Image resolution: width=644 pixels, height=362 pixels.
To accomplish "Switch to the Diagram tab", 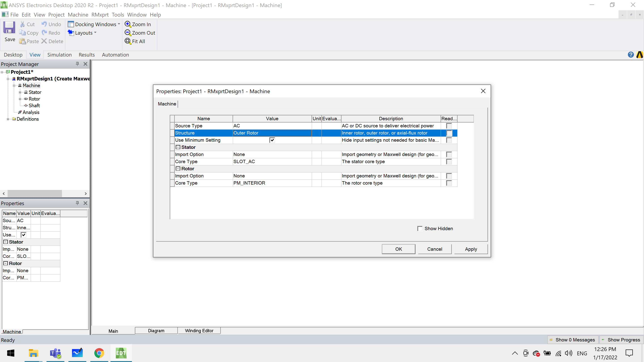I will [x=156, y=330].
